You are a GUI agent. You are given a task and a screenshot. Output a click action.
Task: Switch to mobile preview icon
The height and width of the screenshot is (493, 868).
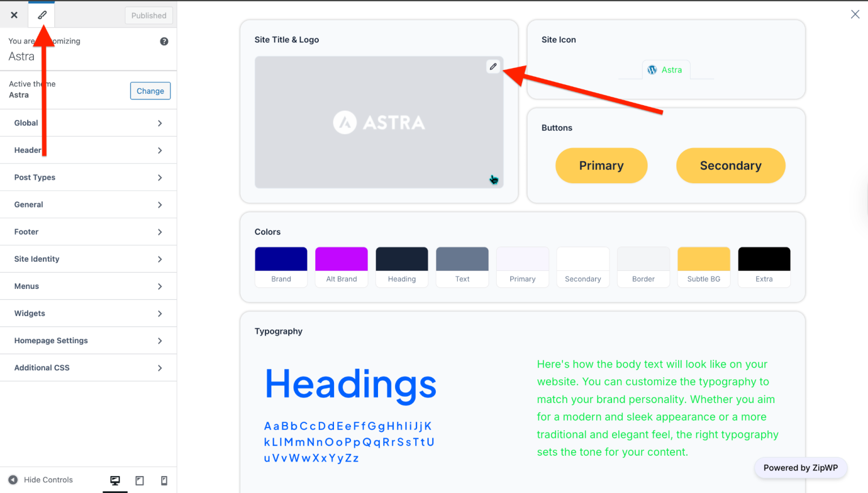coord(163,479)
